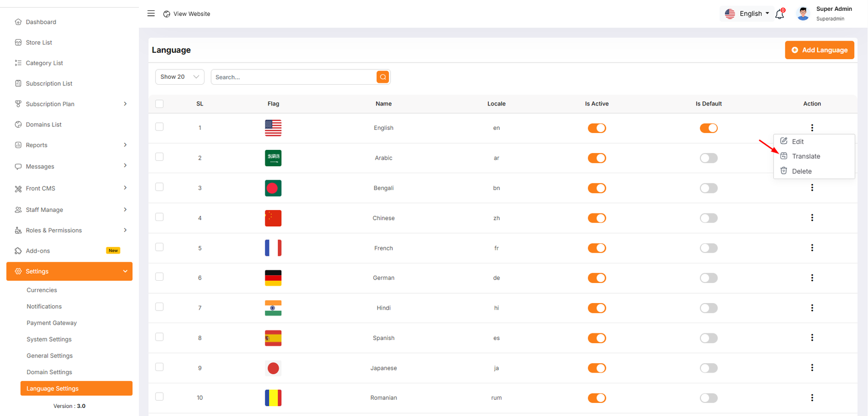Open three-dot action menu for Hindi row
The image size is (868, 416).
tap(812, 308)
